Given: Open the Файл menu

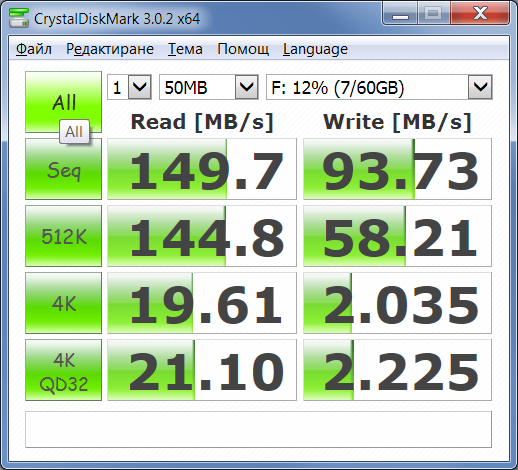Looking at the screenshot, I should pos(34,49).
